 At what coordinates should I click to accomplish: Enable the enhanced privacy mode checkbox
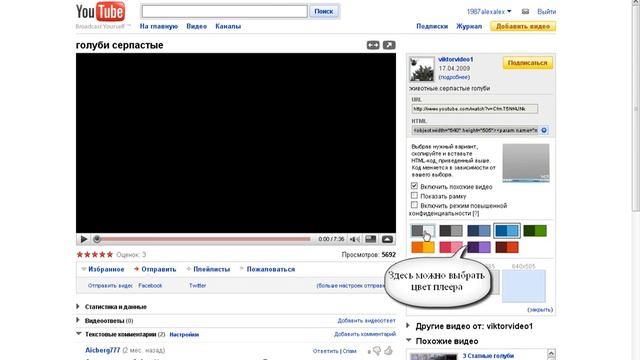(414, 205)
